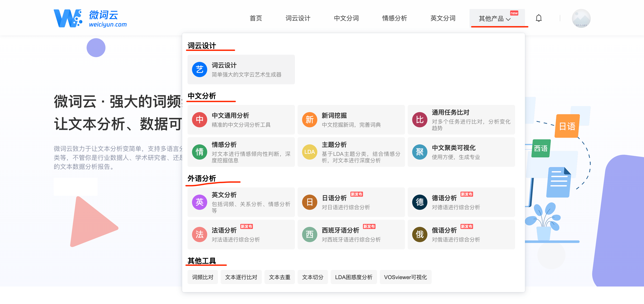
Task: Open the notification bell
Action: [x=539, y=18]
